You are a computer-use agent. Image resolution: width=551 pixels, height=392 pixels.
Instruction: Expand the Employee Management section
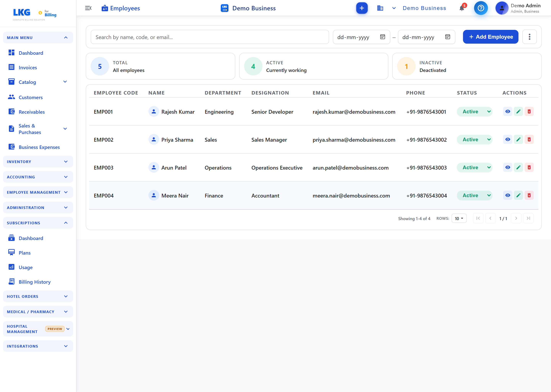pyautogui.click(x=38, y=192)
